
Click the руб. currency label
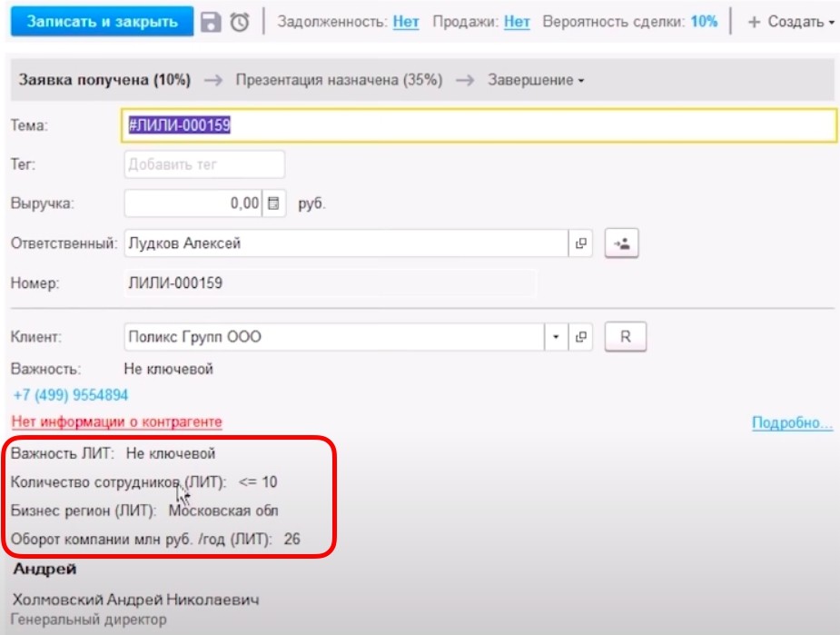(311, 203)
